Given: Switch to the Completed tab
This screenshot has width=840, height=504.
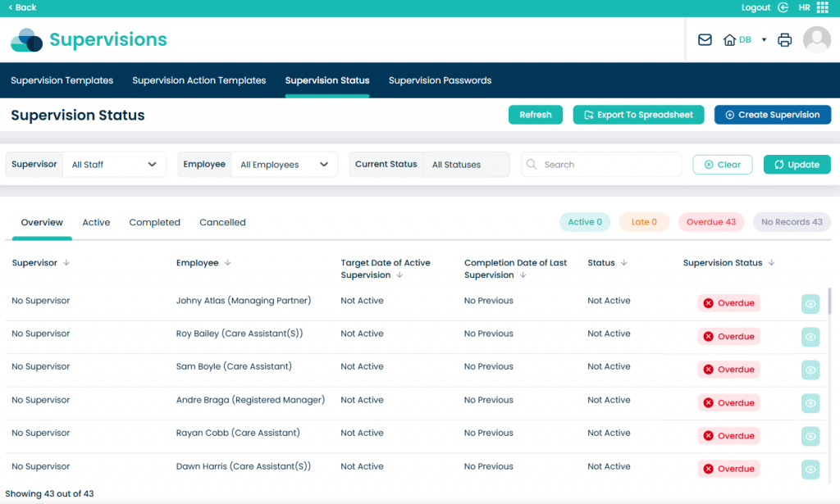Looking at the screenshot, I should [x=154, y=222].
